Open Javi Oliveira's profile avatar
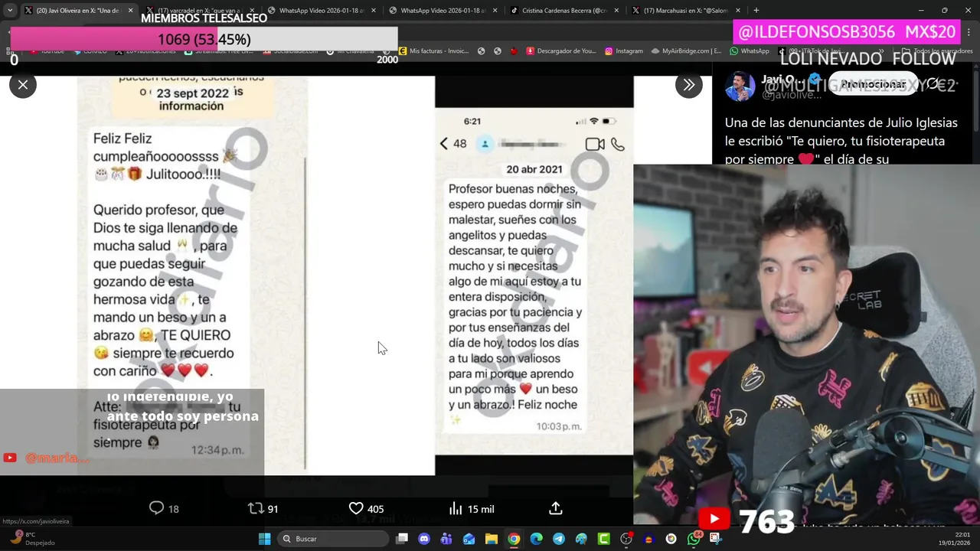The width and height of the screenshot is (980, 551). (x=740, y=86)
